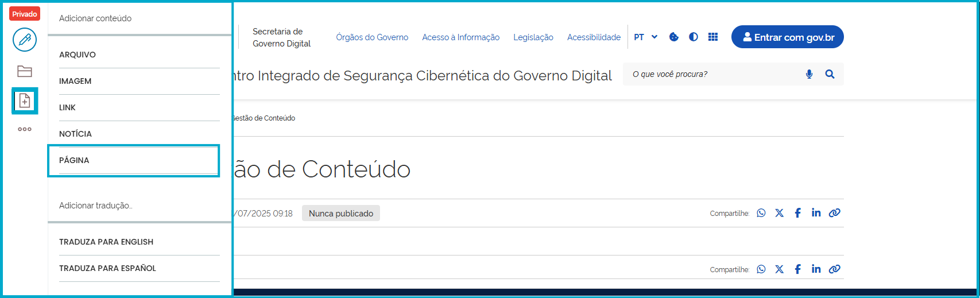The width and height of the screenshot is (980, 298).
Task: Open the three-dots more options icon
Action: click(x=25, y=129)
